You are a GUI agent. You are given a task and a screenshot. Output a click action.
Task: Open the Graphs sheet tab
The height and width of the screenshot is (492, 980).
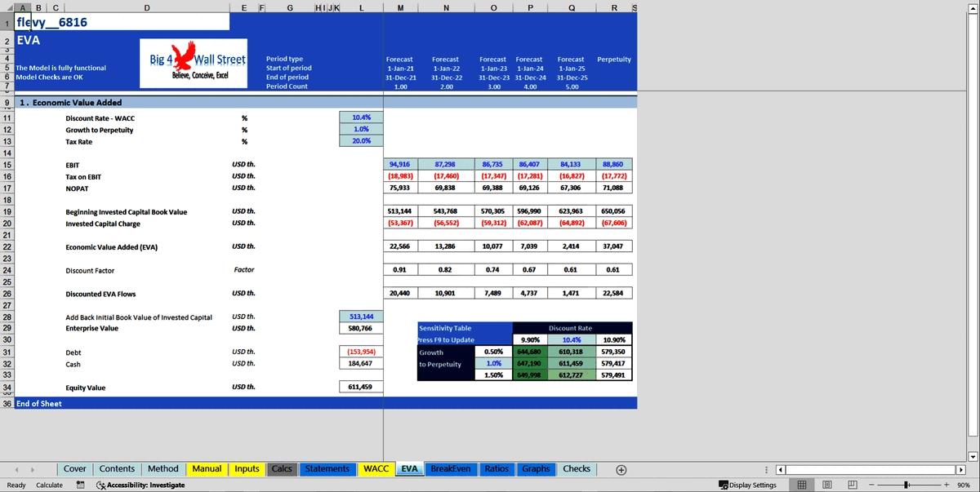coord(536,469)
